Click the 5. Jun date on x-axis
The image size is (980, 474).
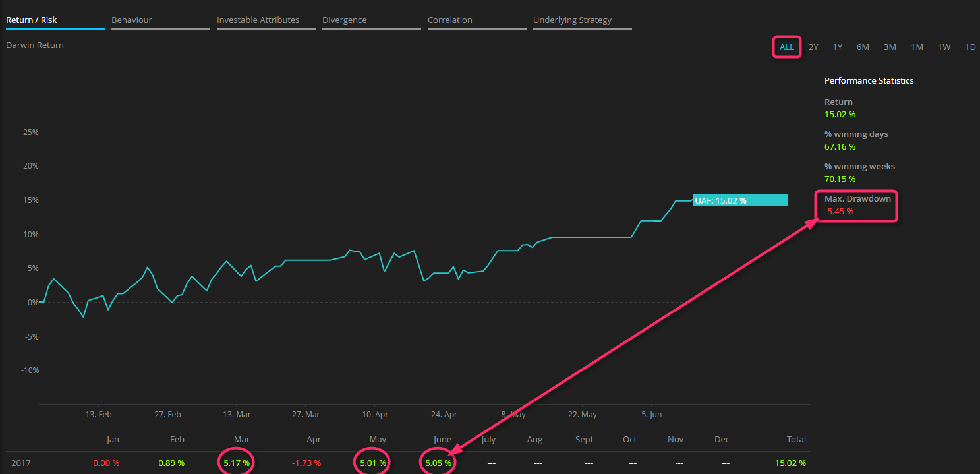(x=651, y=415)
